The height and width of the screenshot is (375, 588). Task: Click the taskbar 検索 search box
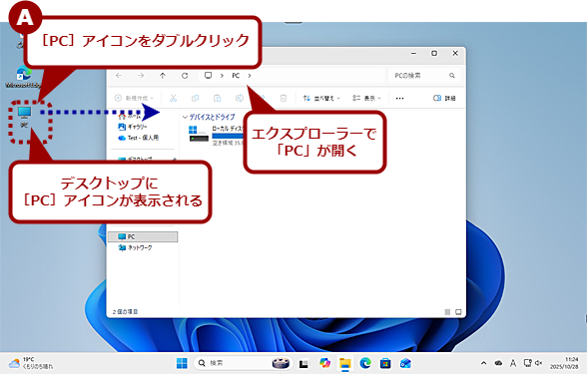(x=243, y=363)
